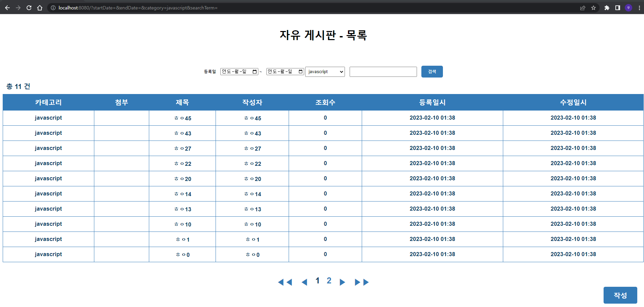Click the 등록일 label

pyautogui.click(x=210, y=71)
